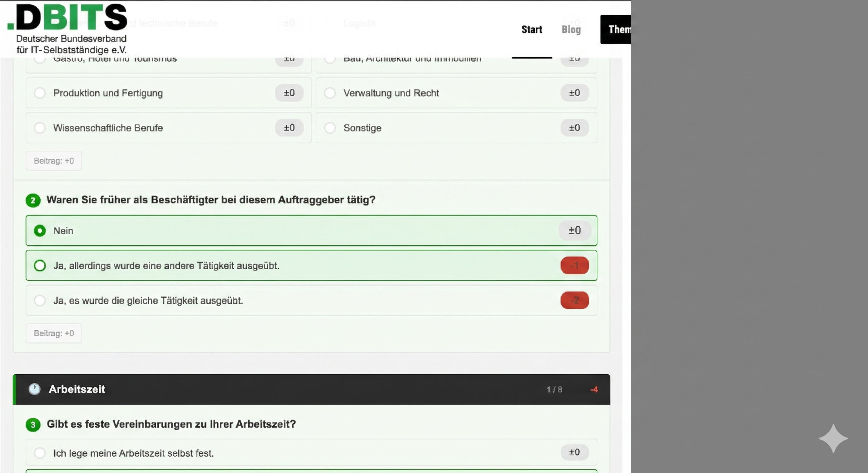Open the Start navigation item
Viewport: 868px width, 473px height.
point(532,29)
